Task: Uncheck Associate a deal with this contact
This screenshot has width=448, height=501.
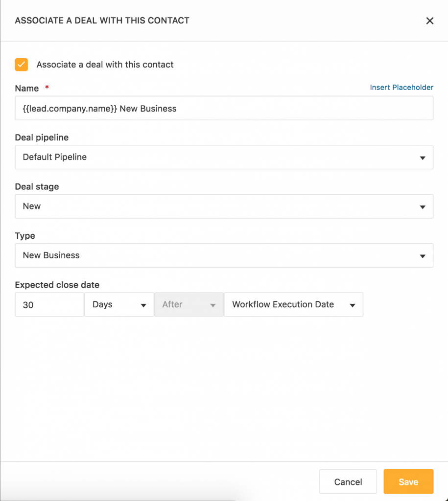Action: coord(21,64)
